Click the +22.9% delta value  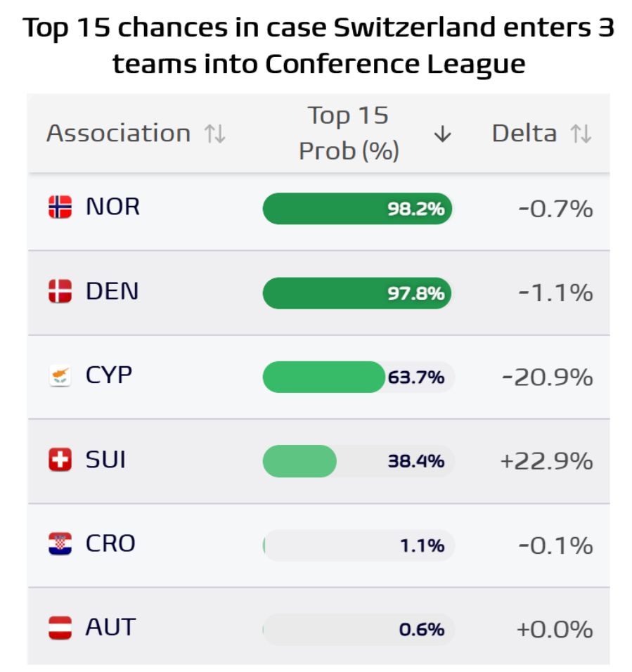547,462
